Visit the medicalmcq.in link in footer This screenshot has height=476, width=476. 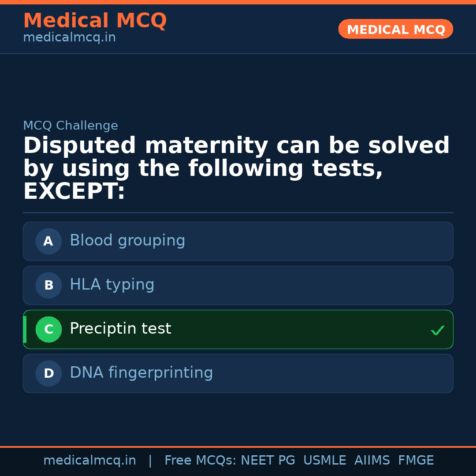(x=89, y=460)
